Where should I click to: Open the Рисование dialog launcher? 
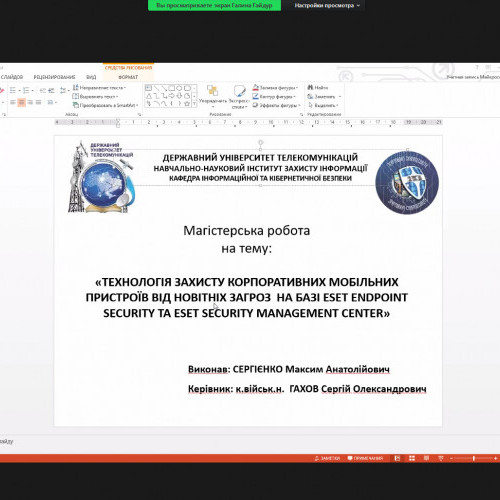(301, 114)
